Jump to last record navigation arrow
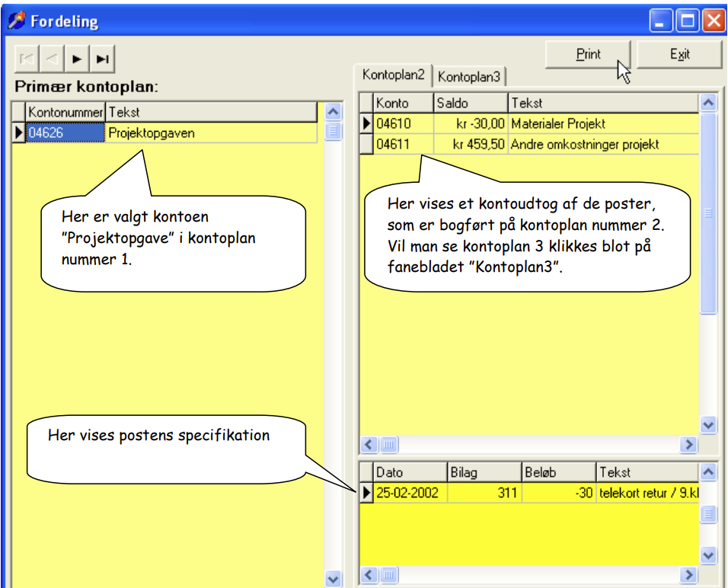 coord(102,59)
